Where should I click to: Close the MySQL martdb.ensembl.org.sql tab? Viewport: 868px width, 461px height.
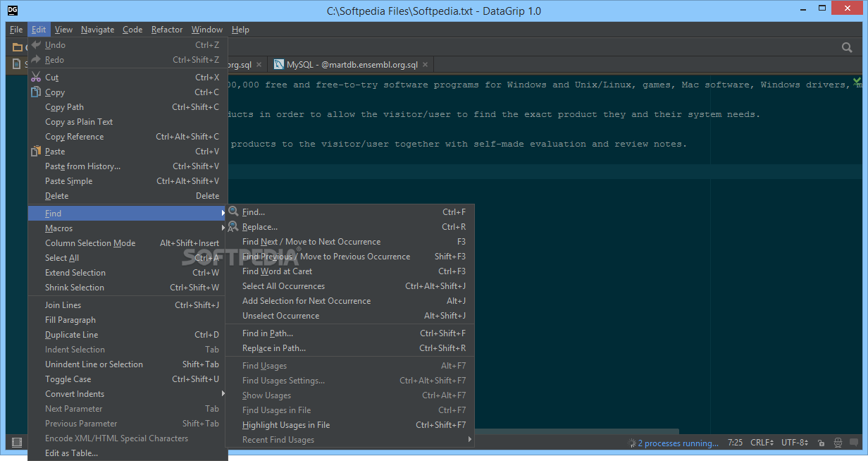pyautogui.click(x=425, y=65)
